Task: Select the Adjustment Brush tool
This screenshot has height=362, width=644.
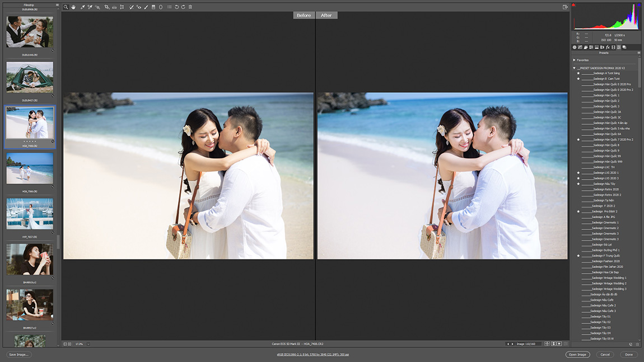Action: pyautogui.click(x=146, y=7)
